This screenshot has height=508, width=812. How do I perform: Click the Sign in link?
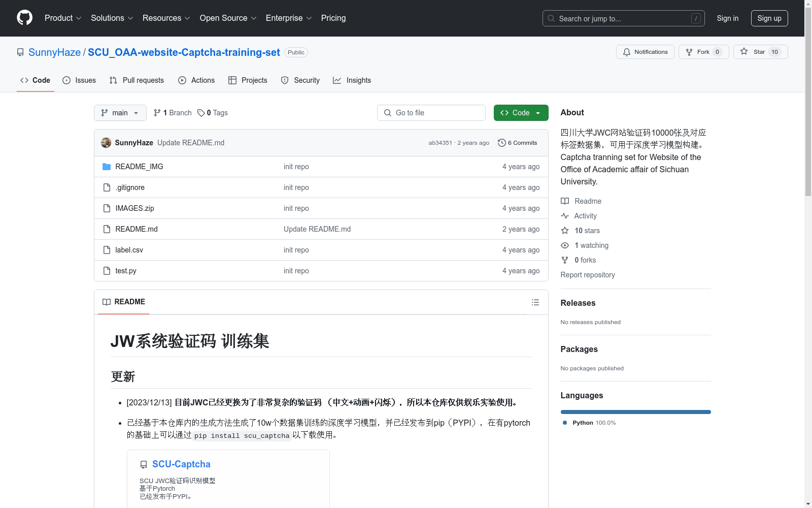click(x=727, y=18)
